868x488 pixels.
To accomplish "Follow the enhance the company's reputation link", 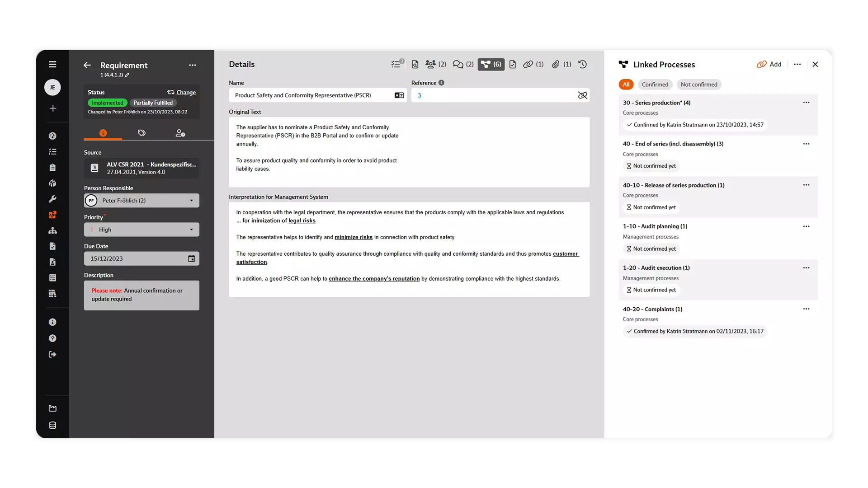I will (374, 279).
